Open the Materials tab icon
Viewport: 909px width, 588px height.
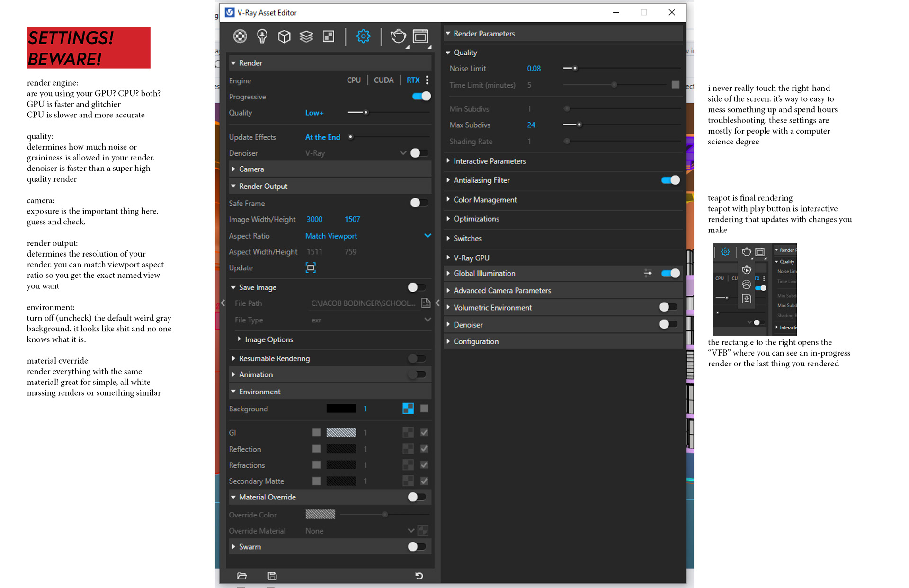[x=240, y=36]
